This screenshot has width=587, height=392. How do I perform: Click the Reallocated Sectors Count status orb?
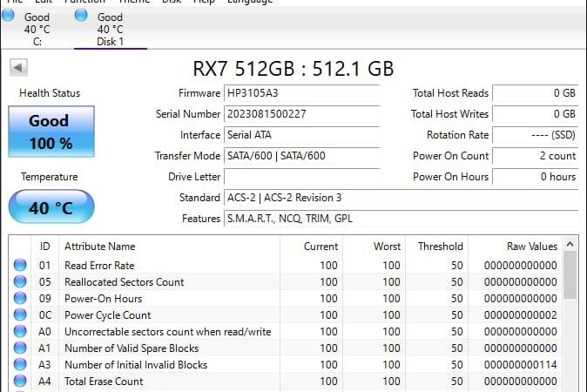pyautogui.click(x=19, y=282)
